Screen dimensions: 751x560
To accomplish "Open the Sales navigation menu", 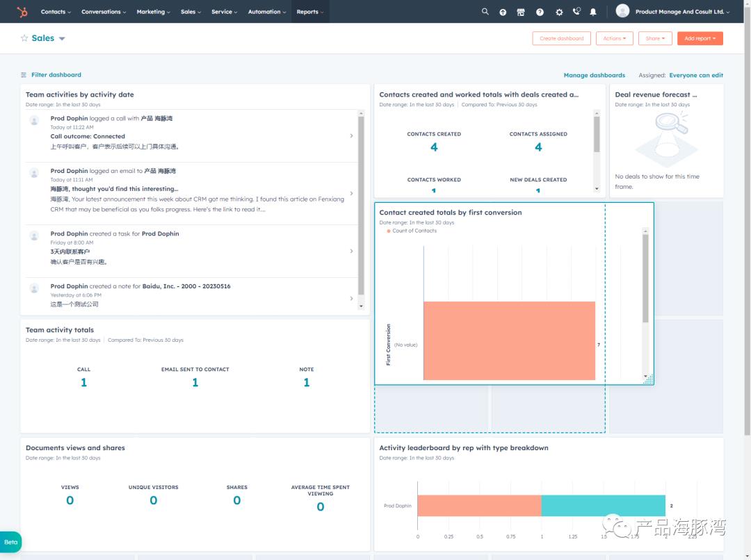I will coord(191,12).
